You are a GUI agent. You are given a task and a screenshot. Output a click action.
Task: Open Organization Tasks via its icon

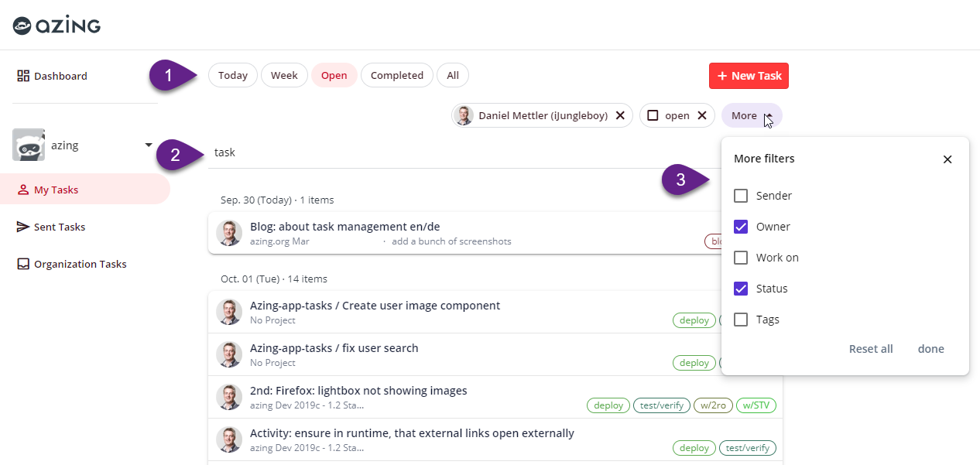click(x=24, y=263)
